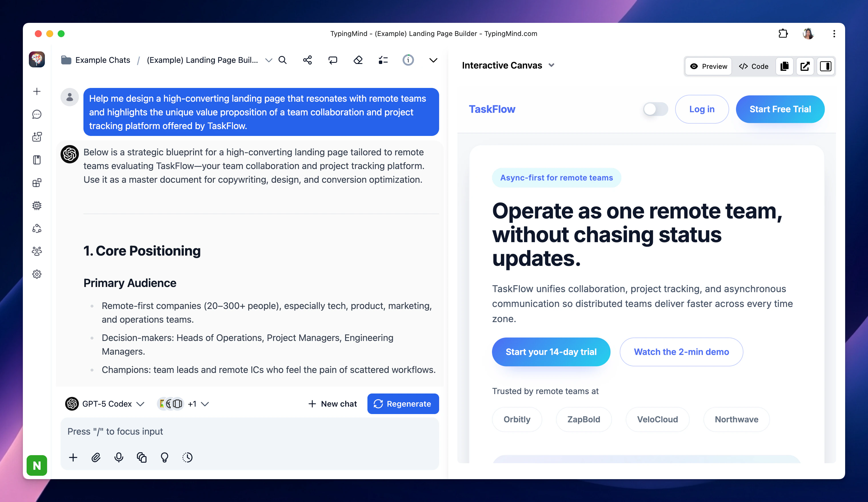
Task: Click the VeloCloud company pill
Action: click(x=657, y=419)
